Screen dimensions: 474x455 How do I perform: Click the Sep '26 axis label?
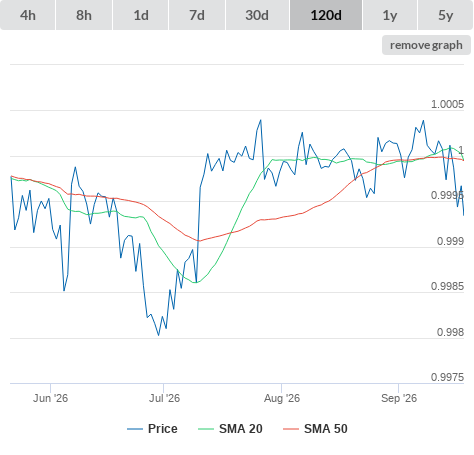(x=399, y=398)
